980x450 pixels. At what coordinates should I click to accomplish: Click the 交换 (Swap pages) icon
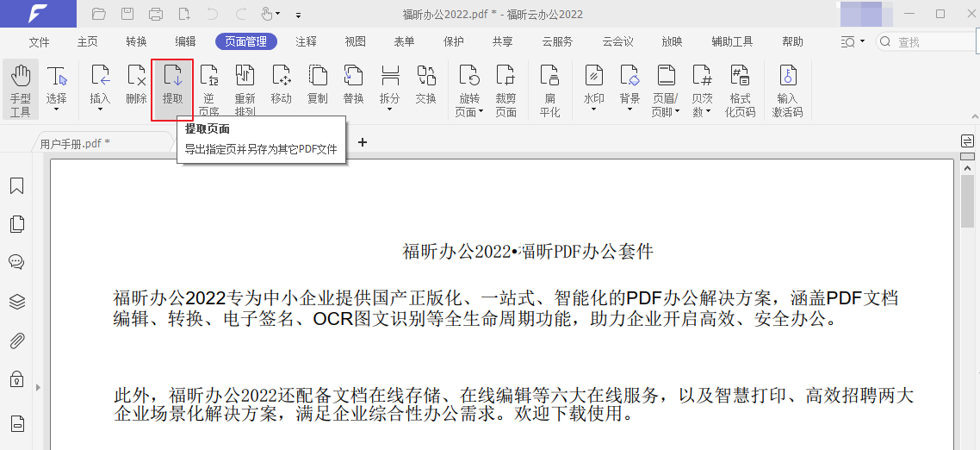pyautogui.click(x=425, y=86)
